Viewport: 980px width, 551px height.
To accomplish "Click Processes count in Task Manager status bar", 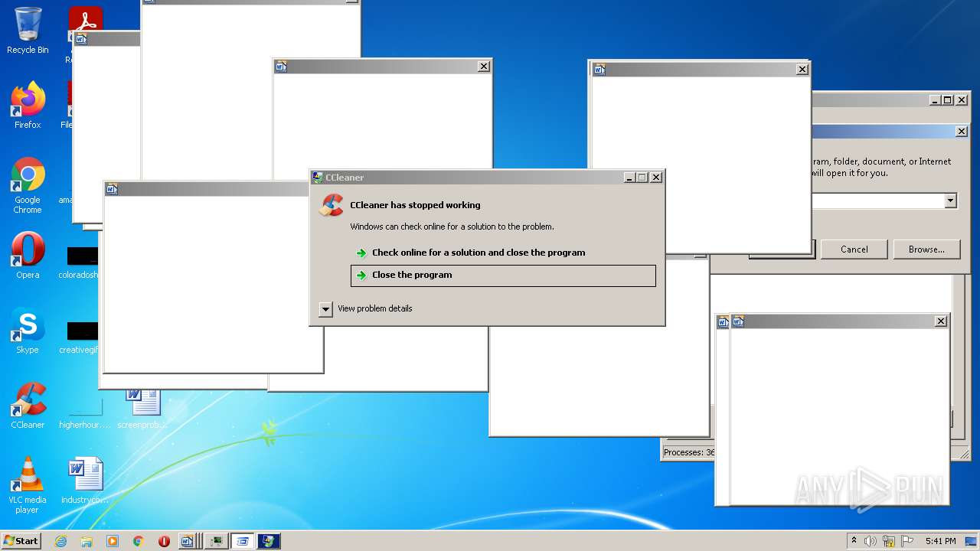I will pos(688,452).
